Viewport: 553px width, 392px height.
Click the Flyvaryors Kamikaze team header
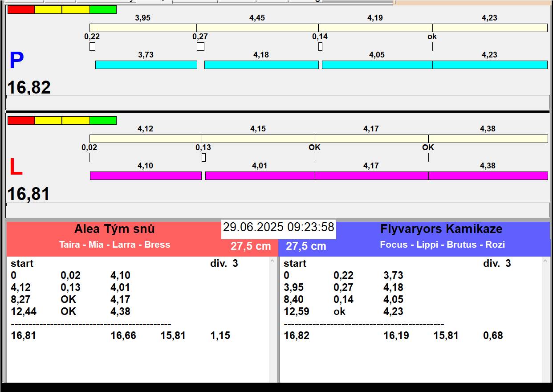[441, 229]
